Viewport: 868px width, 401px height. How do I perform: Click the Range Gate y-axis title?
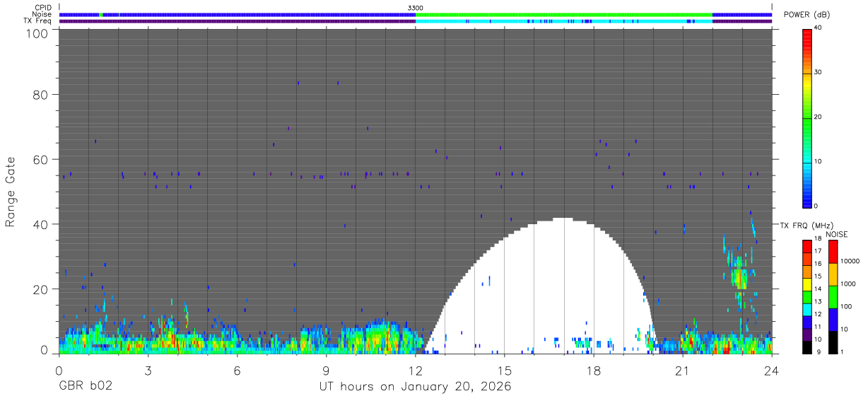[x=11, y=191]
